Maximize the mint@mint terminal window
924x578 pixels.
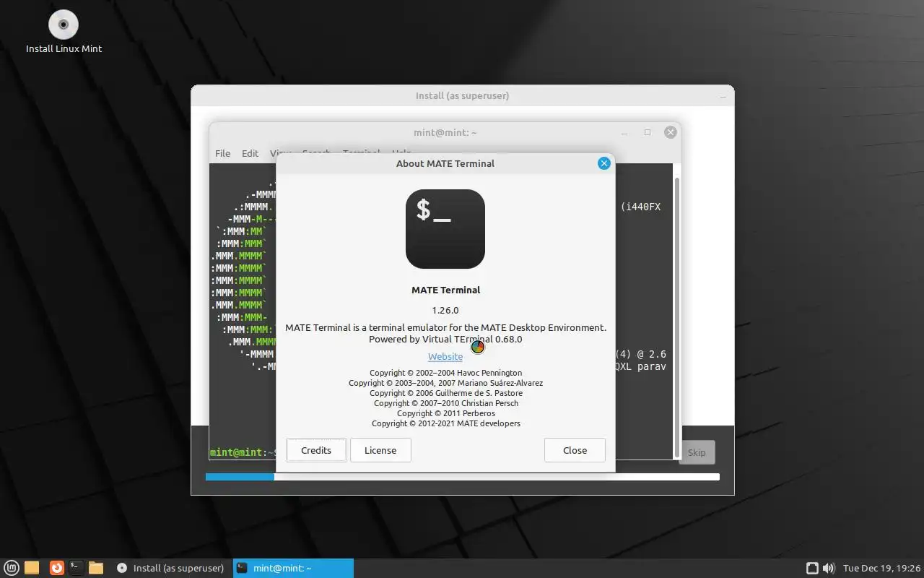648,132
